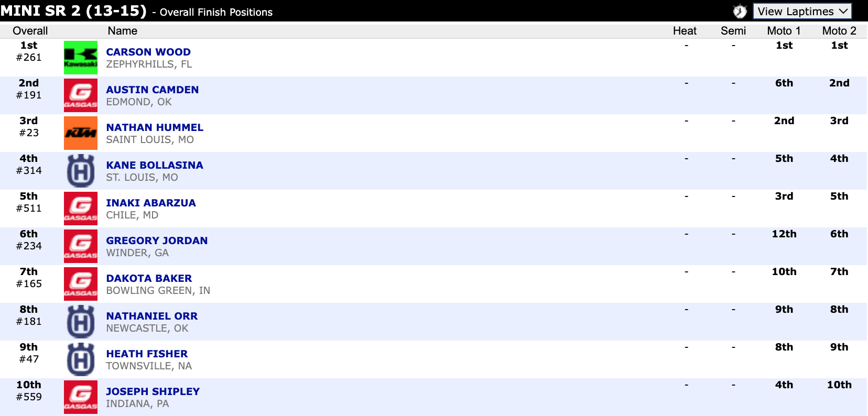Click Nathan Hummel's KTM logo
Viewport: 868px width, 416px height.
click(81, 133)
